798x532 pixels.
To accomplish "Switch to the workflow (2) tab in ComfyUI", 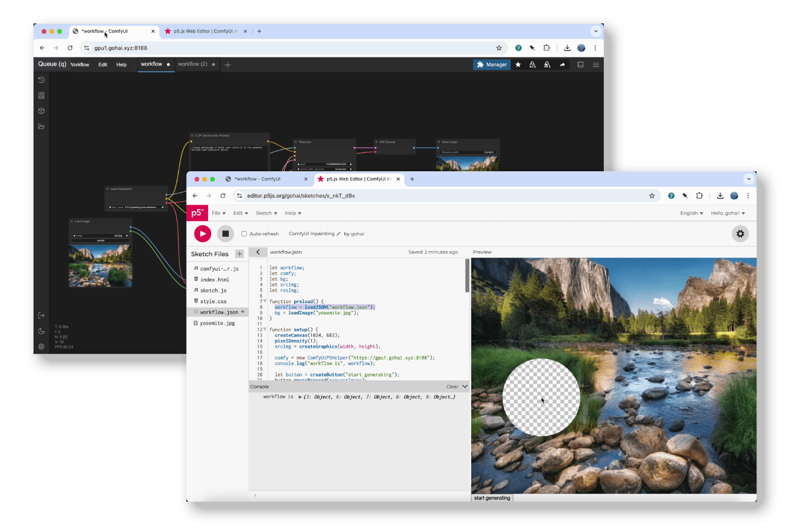I will point(193,64).
